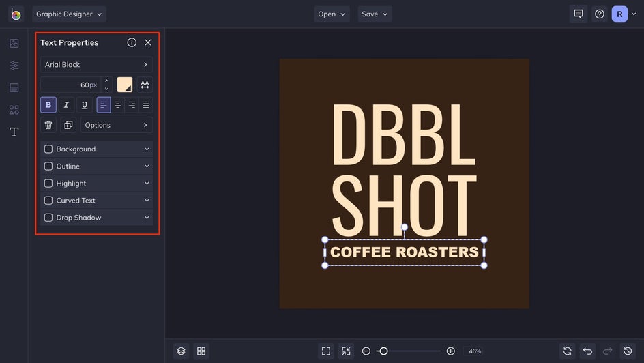Screen dimensions: 644x363
Task: Expand the account menu chevron
Action: [634, 14]
